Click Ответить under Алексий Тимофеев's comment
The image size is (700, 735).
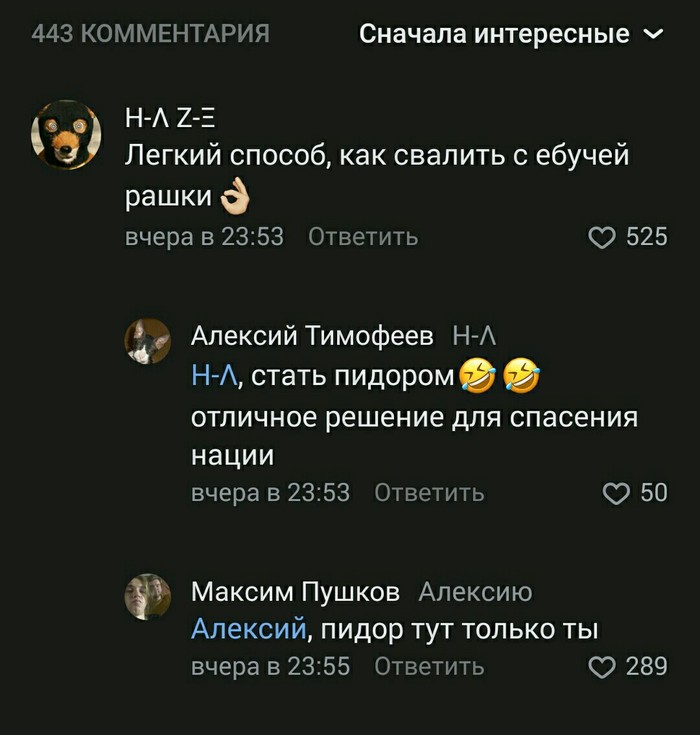(x=429, y=493)
